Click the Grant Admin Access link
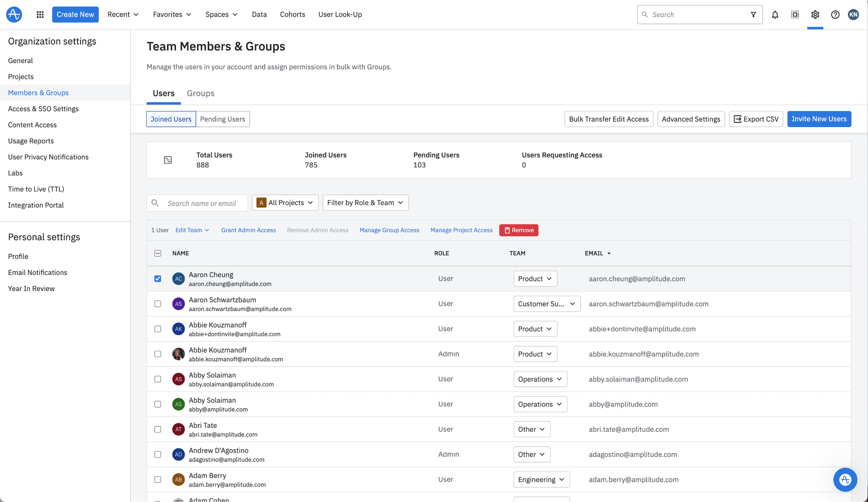This screenshot has height=502, width=868. (x=248, y=230)
